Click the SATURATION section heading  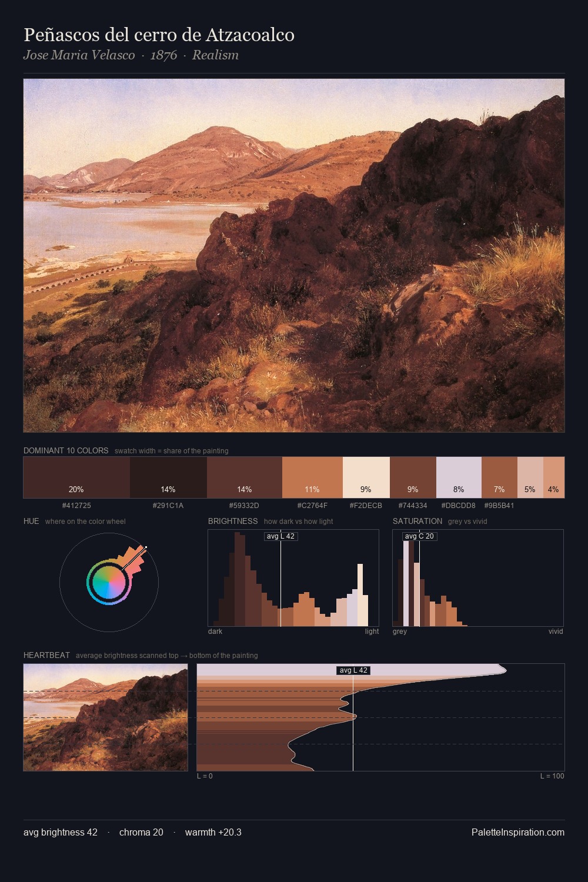point(417,522)
